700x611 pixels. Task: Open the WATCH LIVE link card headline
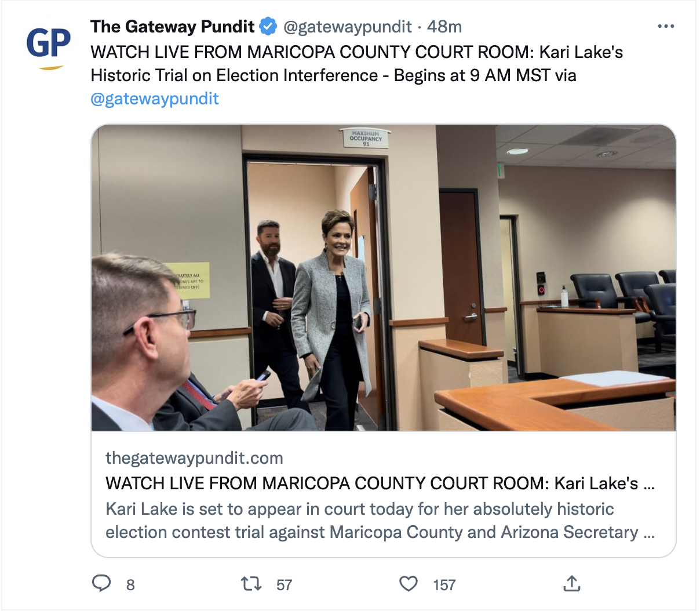pyautogui.click(x=380, y=483)
